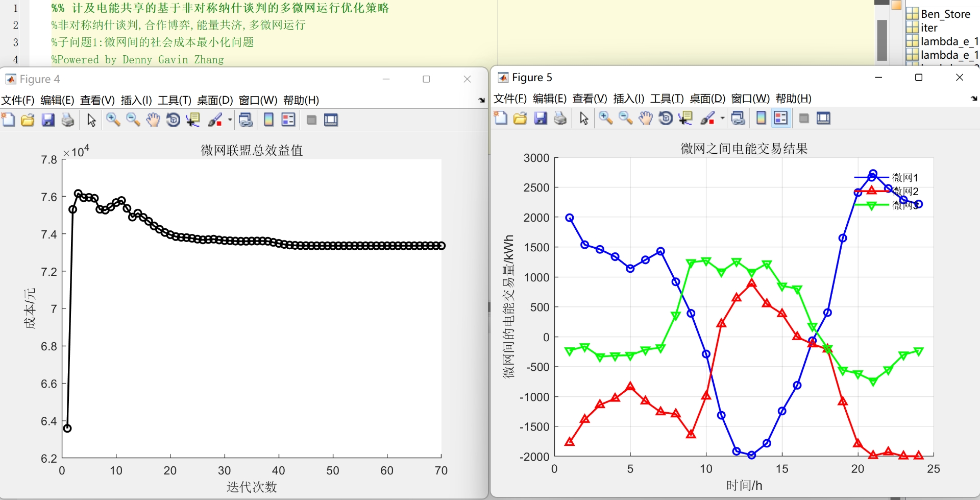Viewport: 980px width, 500px height.
Task: Open 桌面(D) menu in Figure 5
Action: (x=707, y=99)
